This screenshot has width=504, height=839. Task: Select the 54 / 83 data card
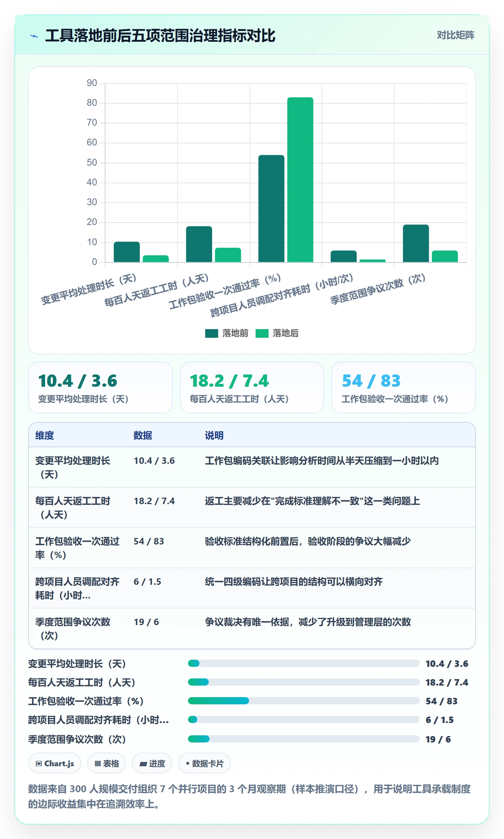coord(404,387)
